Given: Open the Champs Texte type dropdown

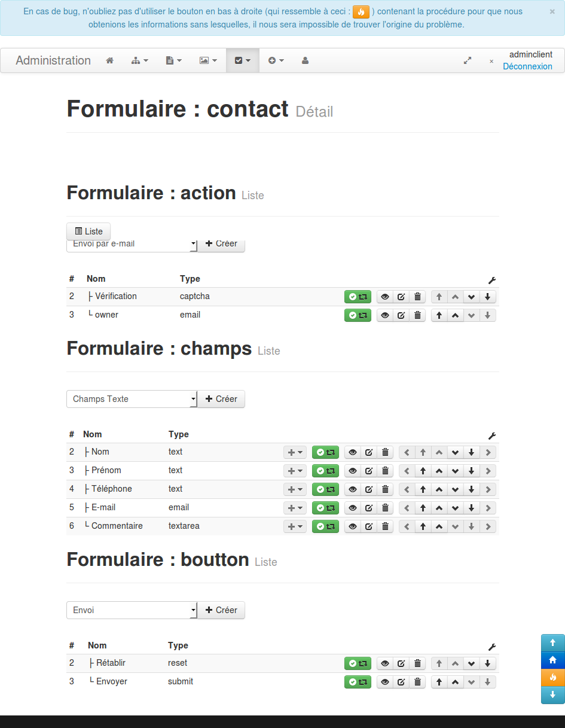Looking at the screenshot, I should point(132,399).
